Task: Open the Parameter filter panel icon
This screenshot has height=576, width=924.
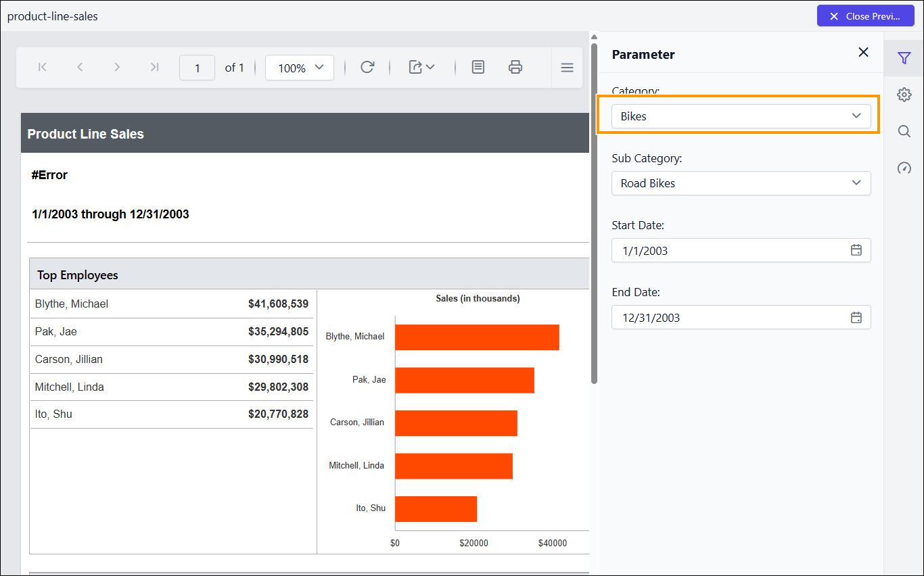Action: point(904,58)
